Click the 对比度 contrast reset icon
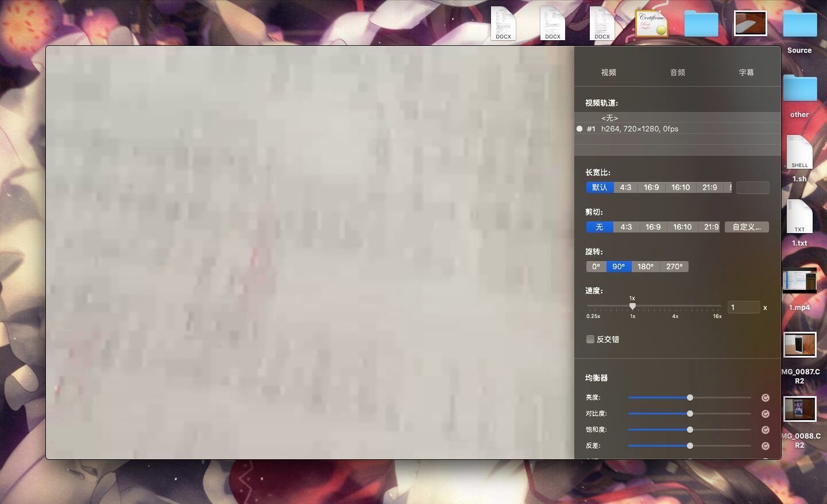This screenshot has width=827, height=504. tap(765, 414)
